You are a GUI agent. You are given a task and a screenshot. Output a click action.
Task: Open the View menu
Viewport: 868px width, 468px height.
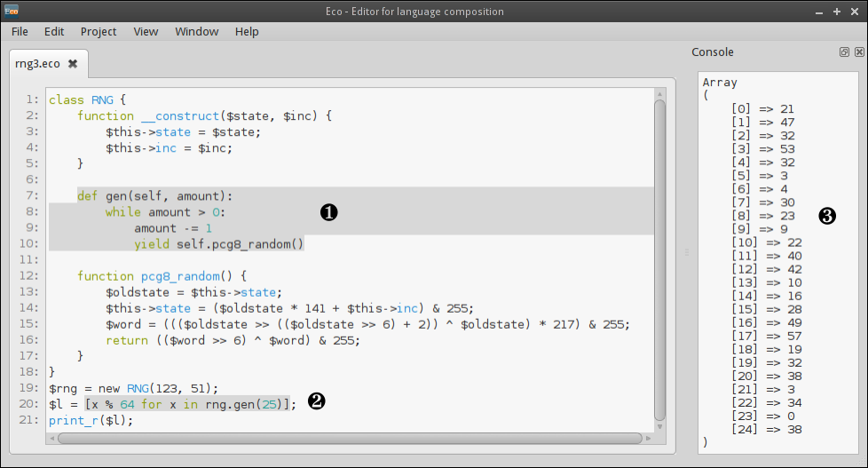(x=146, y=32)
